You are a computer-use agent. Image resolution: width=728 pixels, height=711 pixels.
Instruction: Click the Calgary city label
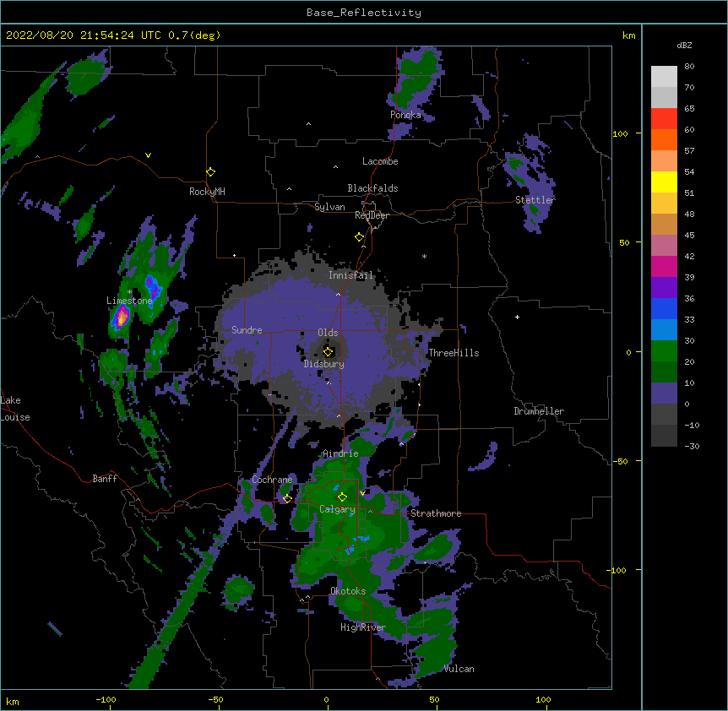338,509
